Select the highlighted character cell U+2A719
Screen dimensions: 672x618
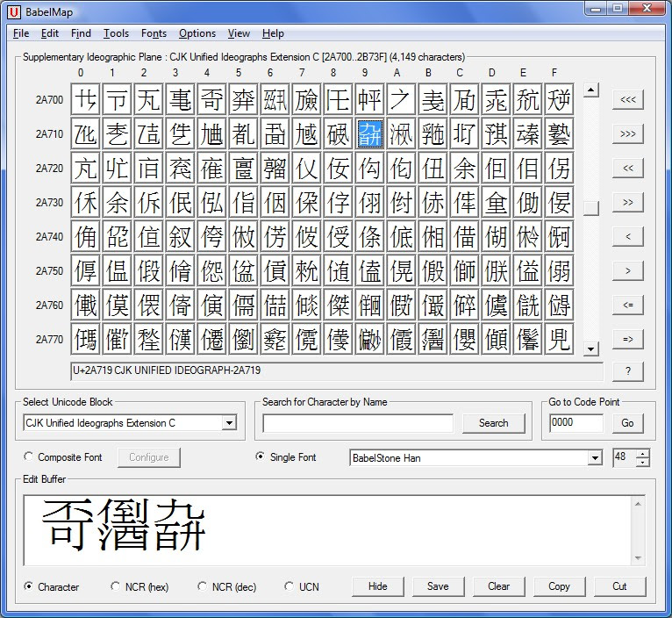[x=370, y=133]
